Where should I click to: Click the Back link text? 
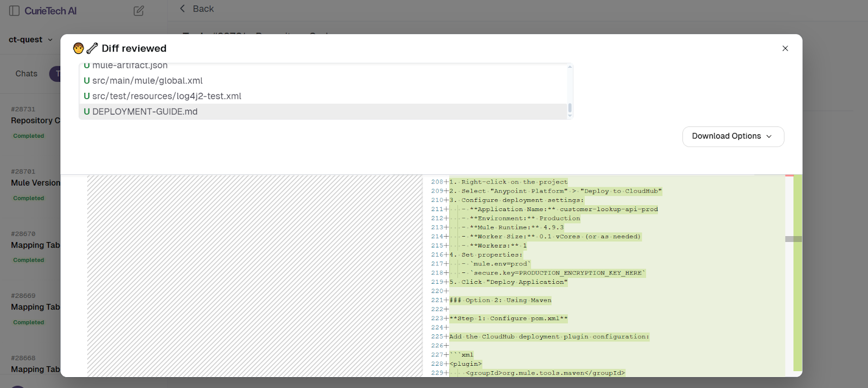(203, 9)
